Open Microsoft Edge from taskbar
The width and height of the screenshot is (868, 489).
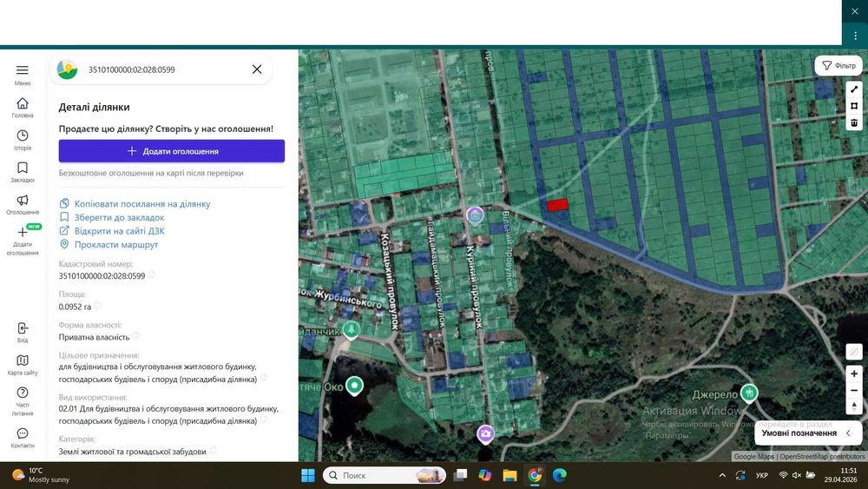click(560, 475)
